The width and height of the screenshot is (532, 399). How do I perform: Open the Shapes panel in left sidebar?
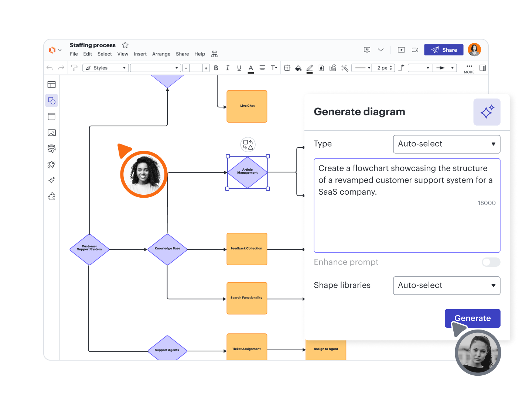(x=52, y=100)
